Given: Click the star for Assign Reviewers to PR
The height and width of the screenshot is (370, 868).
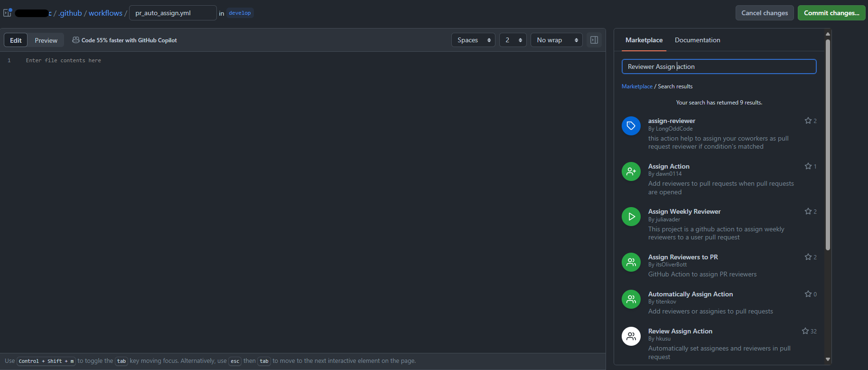Looking at the screenshot, I should [x=808, y=257].
